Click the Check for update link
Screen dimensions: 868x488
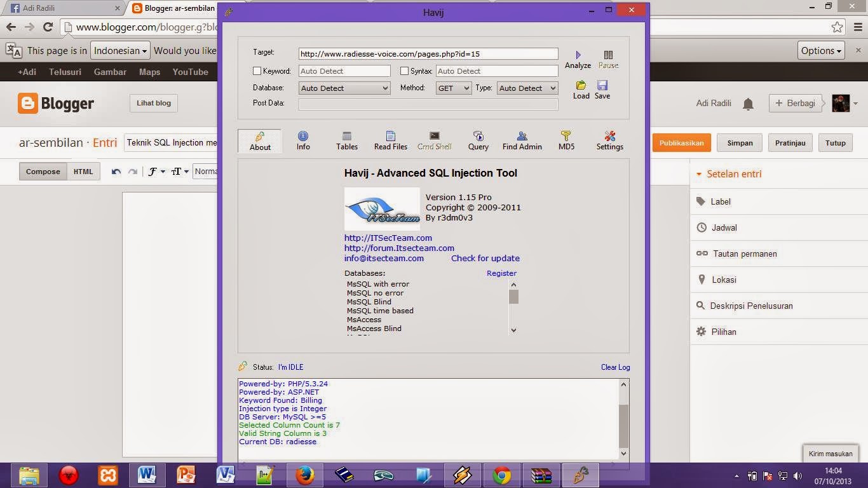click(485, 258)
